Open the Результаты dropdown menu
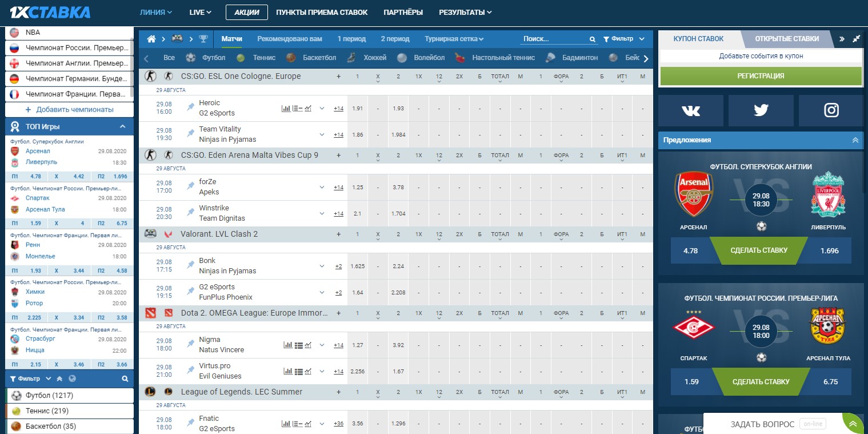Image resolution: width=868 pixels, height=434 pixels. click(465, 12)
